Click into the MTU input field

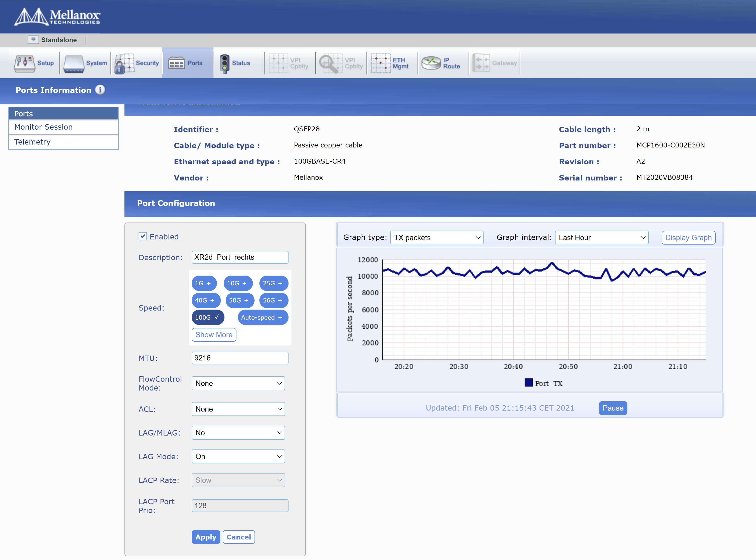click(240, 358)
